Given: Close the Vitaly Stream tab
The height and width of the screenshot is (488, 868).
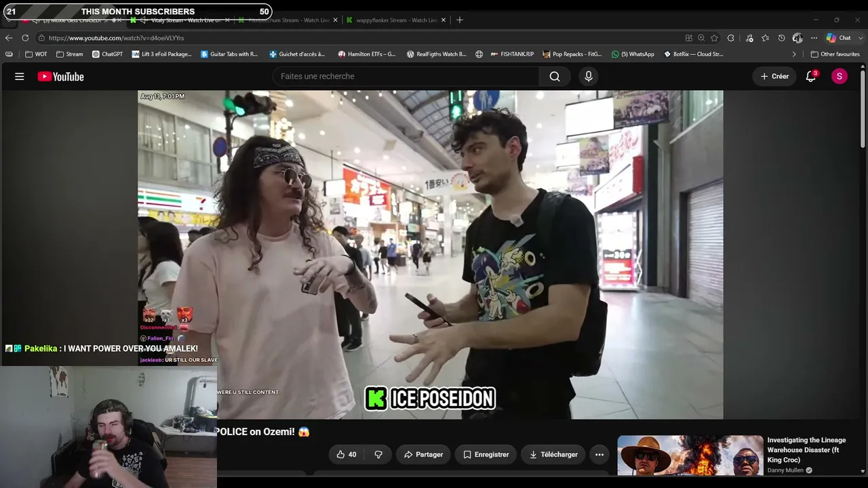Looking at the screenshot, I should (x=229, y=20).
